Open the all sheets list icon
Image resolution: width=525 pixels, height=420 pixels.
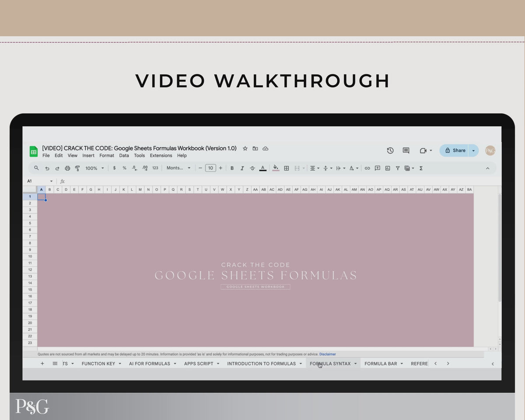click(x=55, y=364)
